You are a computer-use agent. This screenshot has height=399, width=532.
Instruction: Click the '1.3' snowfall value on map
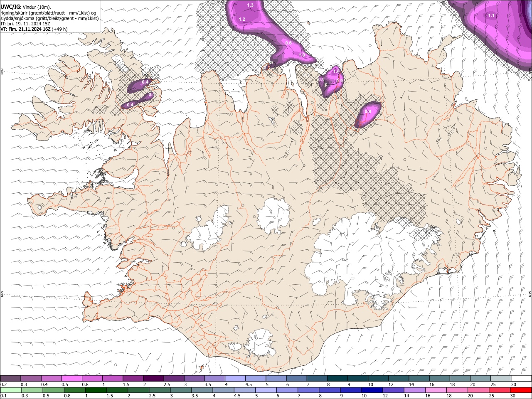point(250,5)
